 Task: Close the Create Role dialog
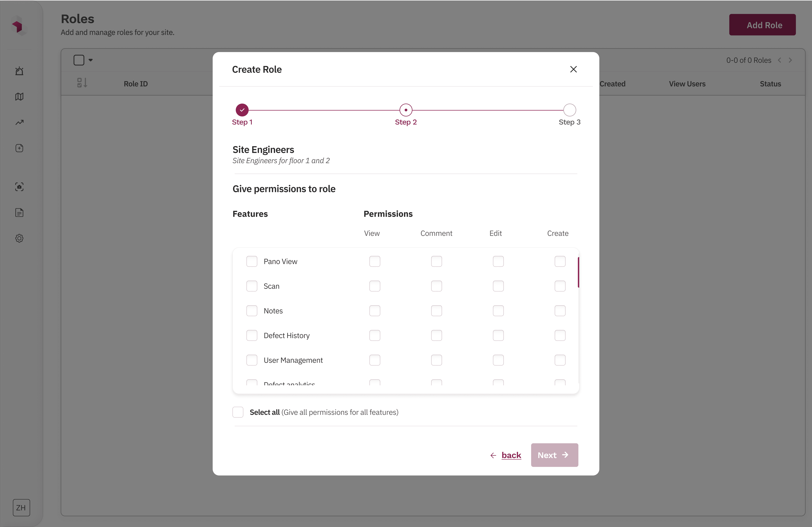click(573, 69)
